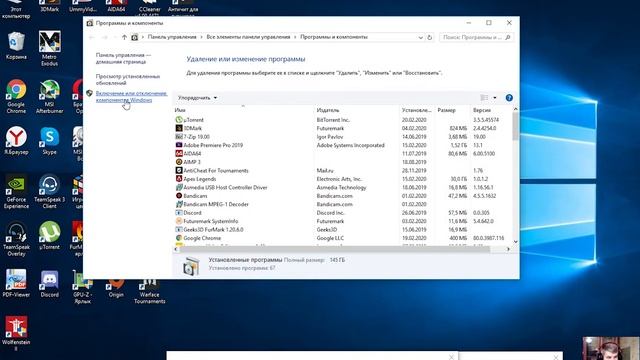The width and height of the screenshot is (640, 360).
Task: Select Adobe Premiere Pro 2019 row
Action: coord(342,145)
